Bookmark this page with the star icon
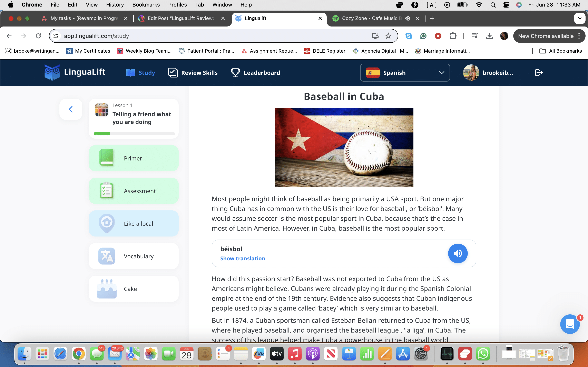588x367 pixels. coord(388,36)
